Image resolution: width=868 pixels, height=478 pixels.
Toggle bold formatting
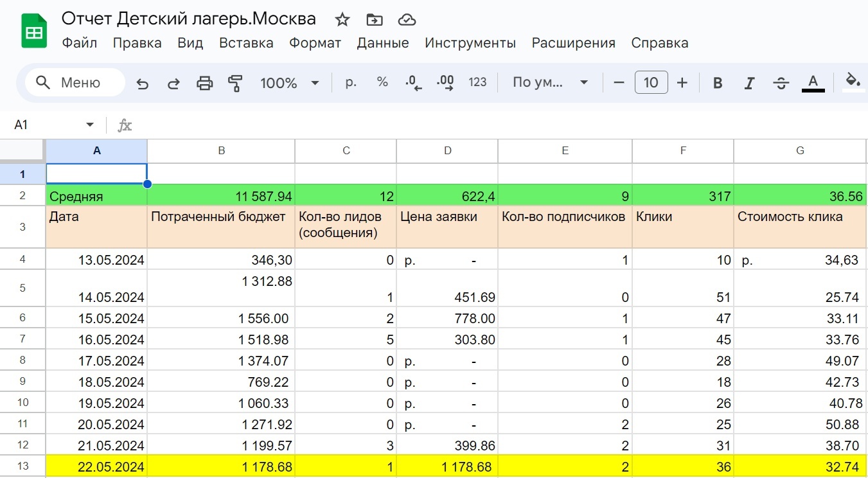pyautogui.click(x=718, y=83)
